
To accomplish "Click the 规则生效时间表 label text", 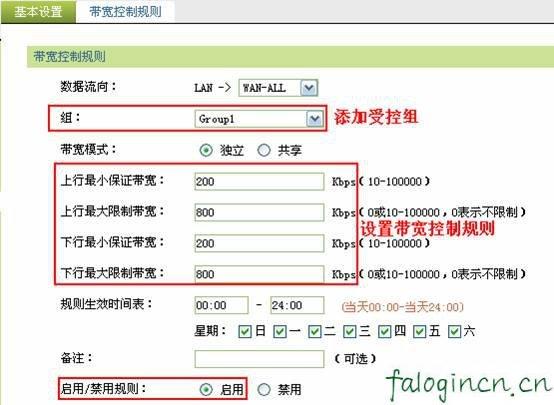I will [106, 304].
